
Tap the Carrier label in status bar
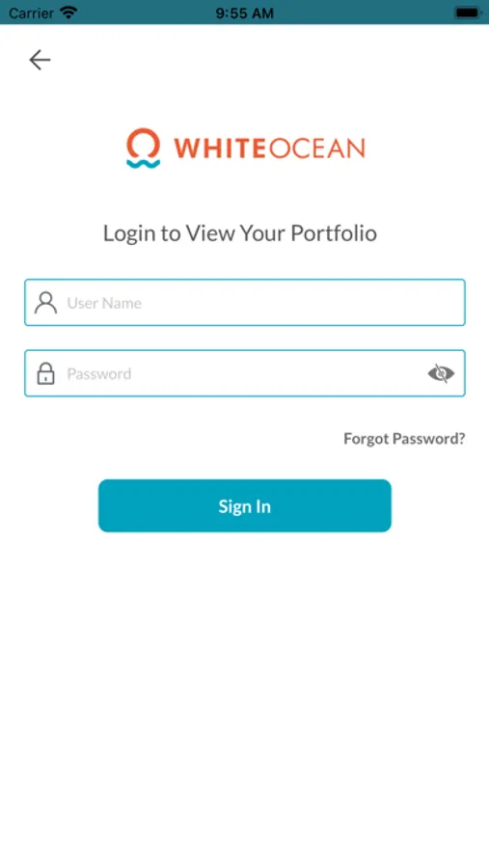click(31, 13)
